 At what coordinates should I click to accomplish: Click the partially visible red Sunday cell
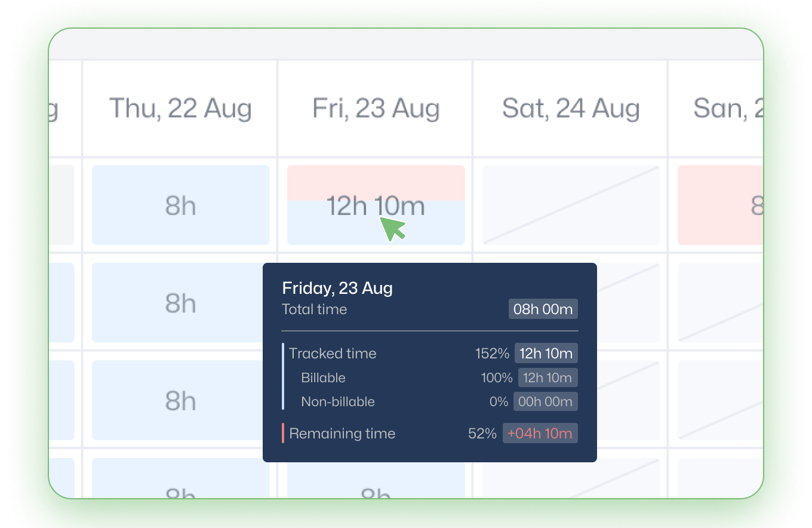pos(721,205)
